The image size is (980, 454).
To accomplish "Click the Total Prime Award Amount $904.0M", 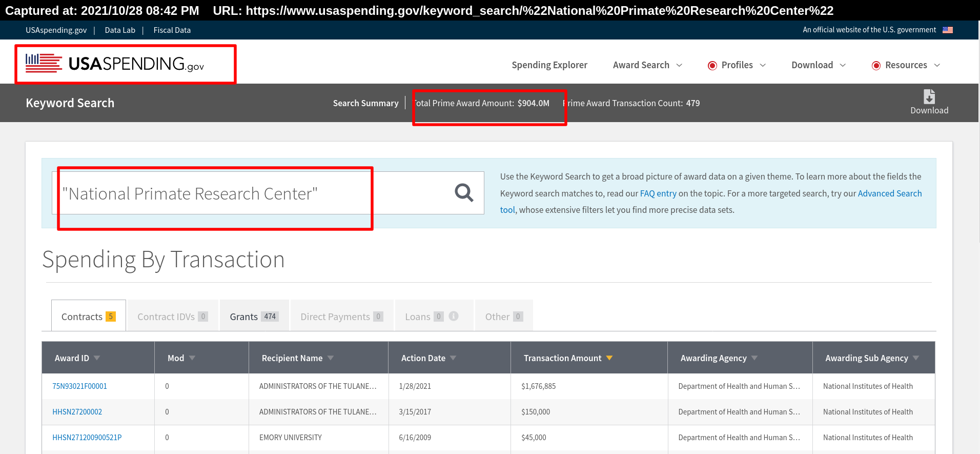I will [481, 103].
